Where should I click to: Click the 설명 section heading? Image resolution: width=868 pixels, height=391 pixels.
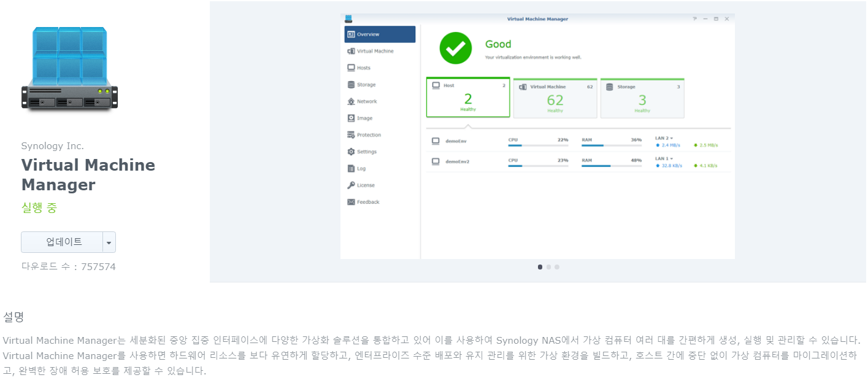[x=13, y=317]
